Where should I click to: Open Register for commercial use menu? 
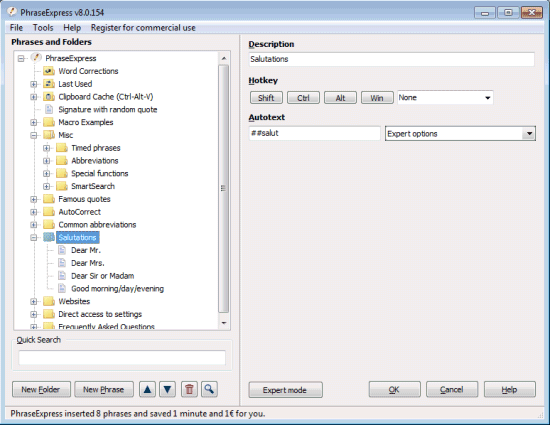pos(143,28)
